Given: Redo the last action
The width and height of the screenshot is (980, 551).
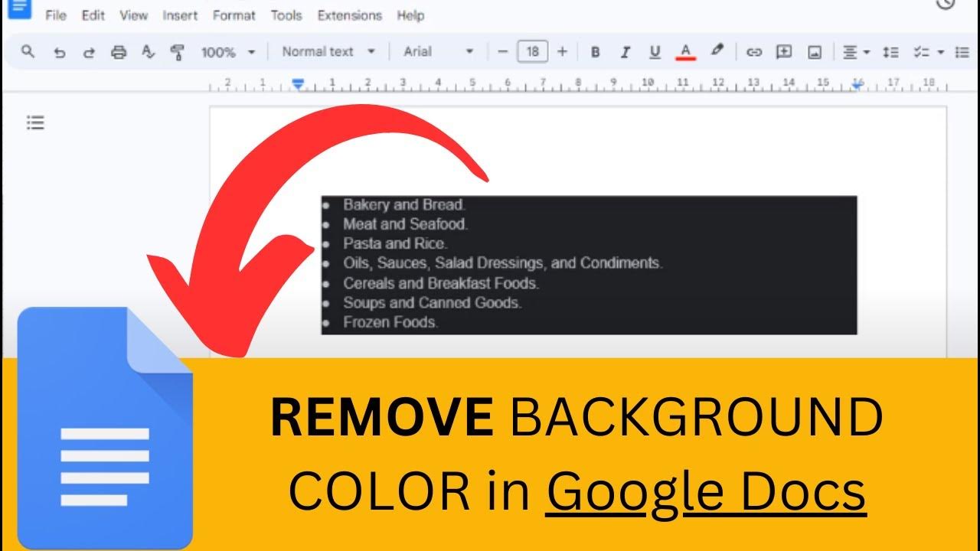Looking at the screenshot, I should [x=89, y=53].
